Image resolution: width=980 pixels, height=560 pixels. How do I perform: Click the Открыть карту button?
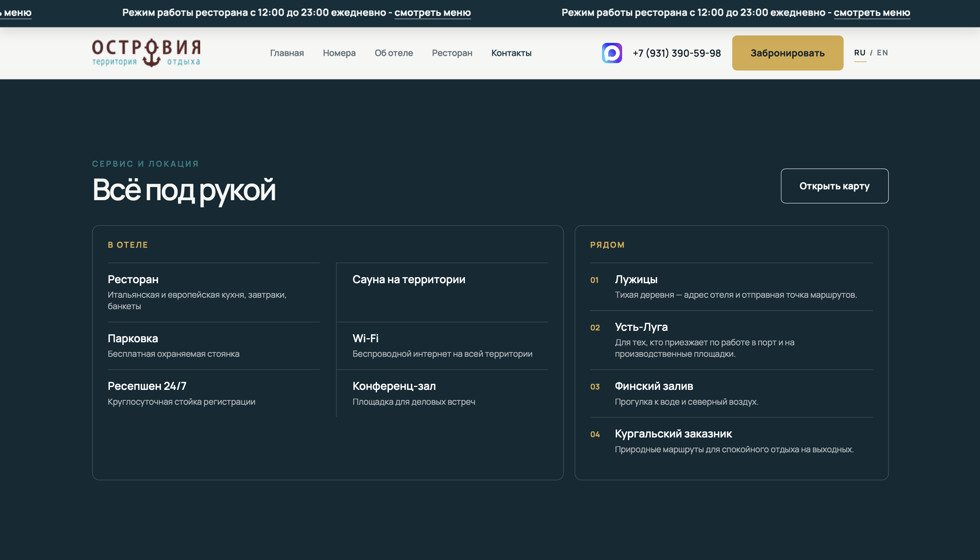(x=835, y=186)
